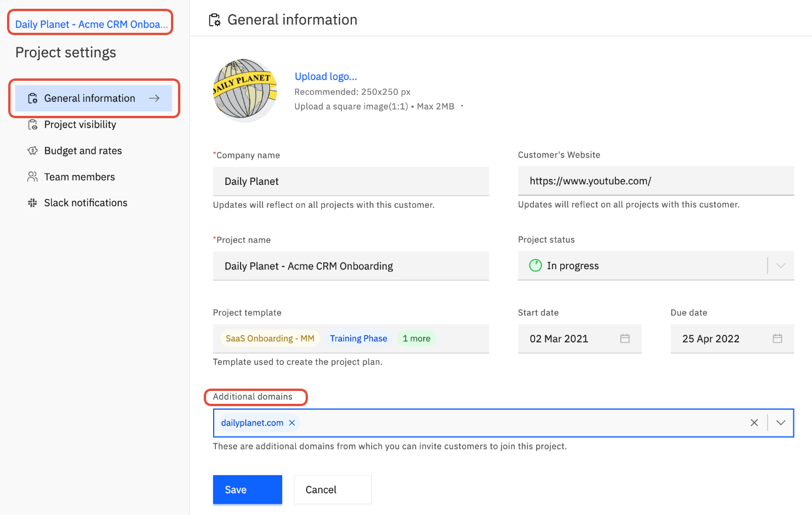Click the General information header icon
This screenshot has width=812, height=515.
(x=215, y=20)
